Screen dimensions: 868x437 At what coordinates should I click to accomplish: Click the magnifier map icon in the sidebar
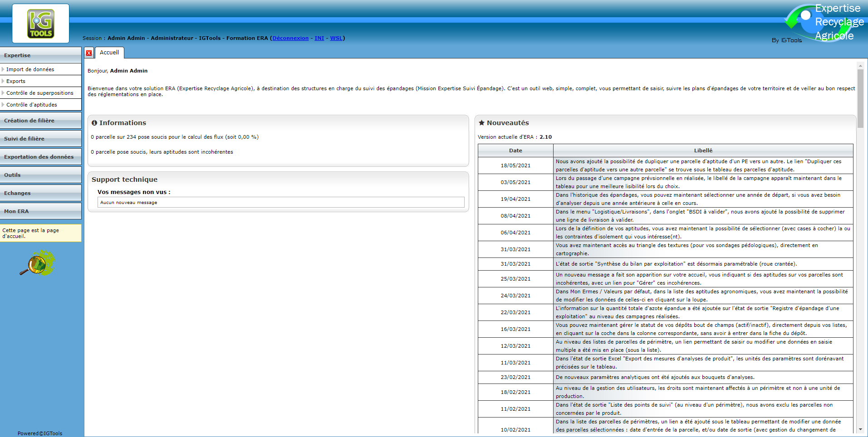pyautogui.click(x=37, y=263)
